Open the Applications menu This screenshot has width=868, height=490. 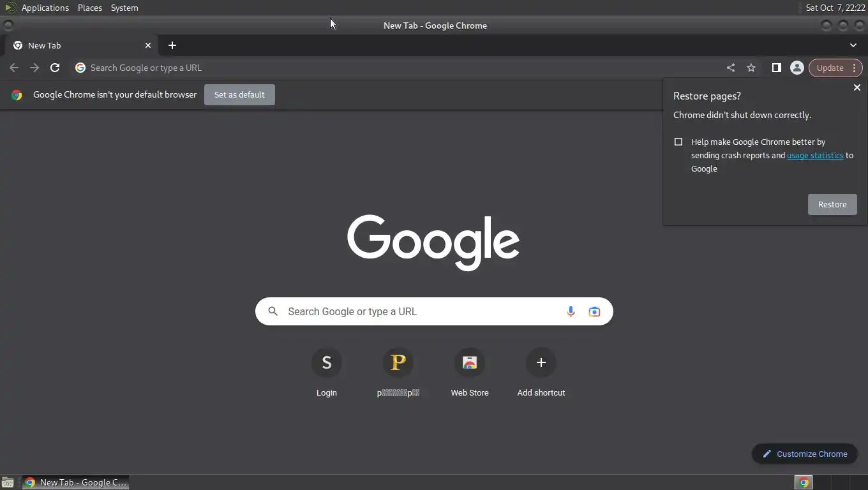45,8
